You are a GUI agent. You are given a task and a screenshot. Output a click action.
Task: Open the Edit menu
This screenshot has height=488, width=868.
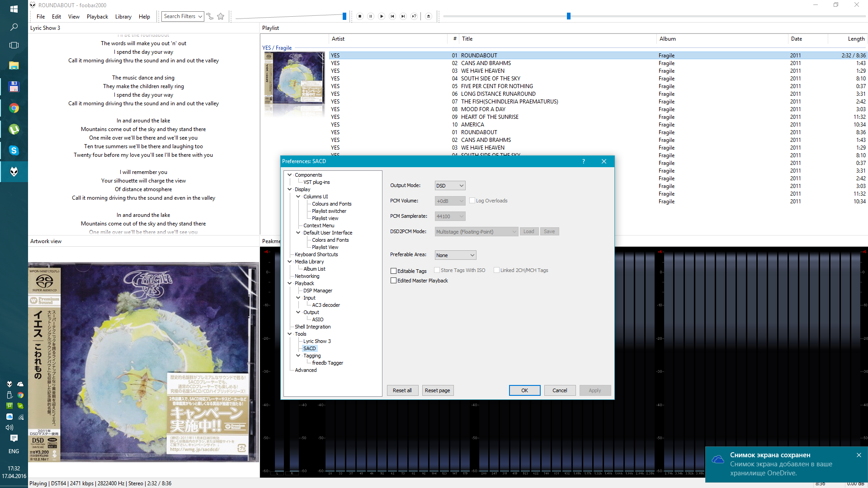click(x=57, y=17)
